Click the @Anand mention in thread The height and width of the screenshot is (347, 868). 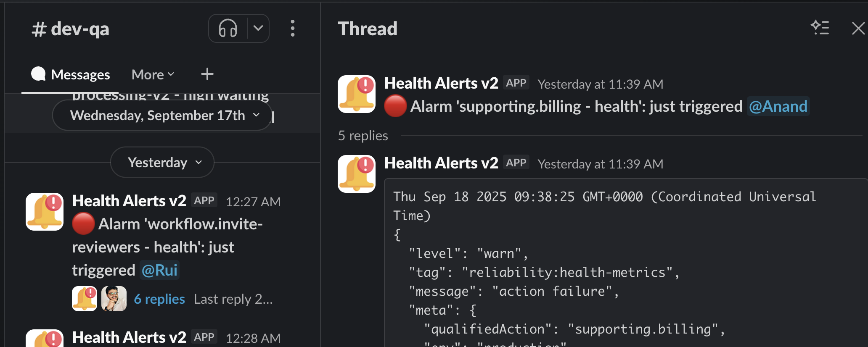pyautogui.click(x=778, y=106)
